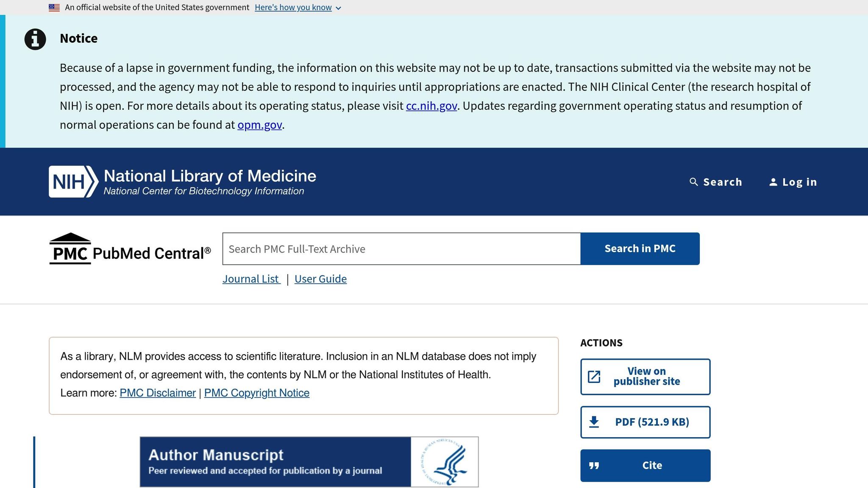Open PMC Copyright Notice link
Screen dimensions: 868x488
coord(256,393)
